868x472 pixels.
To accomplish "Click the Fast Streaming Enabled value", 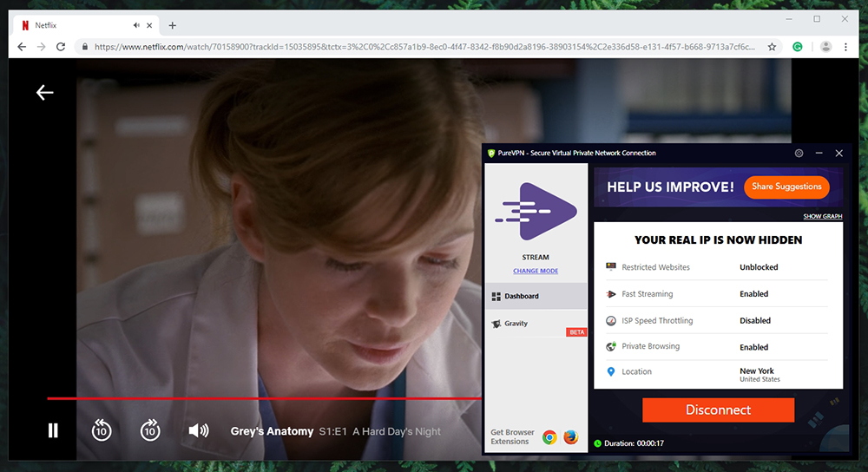I will (x=754, y=294).
